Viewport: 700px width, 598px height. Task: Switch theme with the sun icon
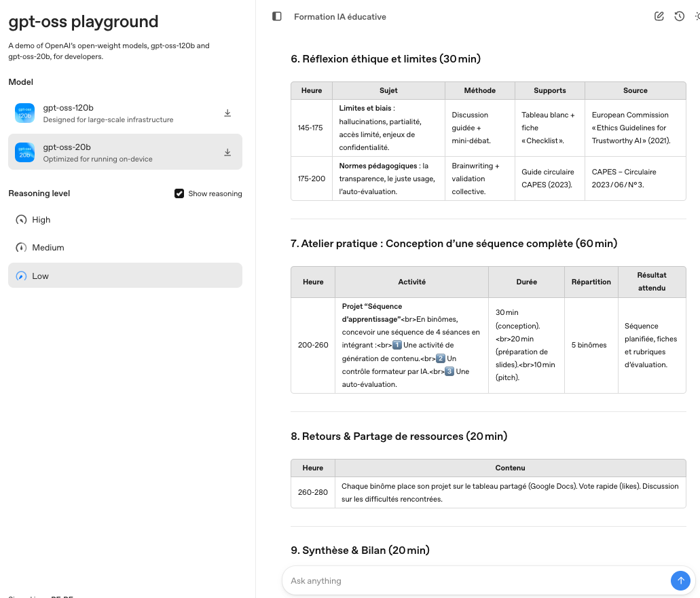(696, 16)
